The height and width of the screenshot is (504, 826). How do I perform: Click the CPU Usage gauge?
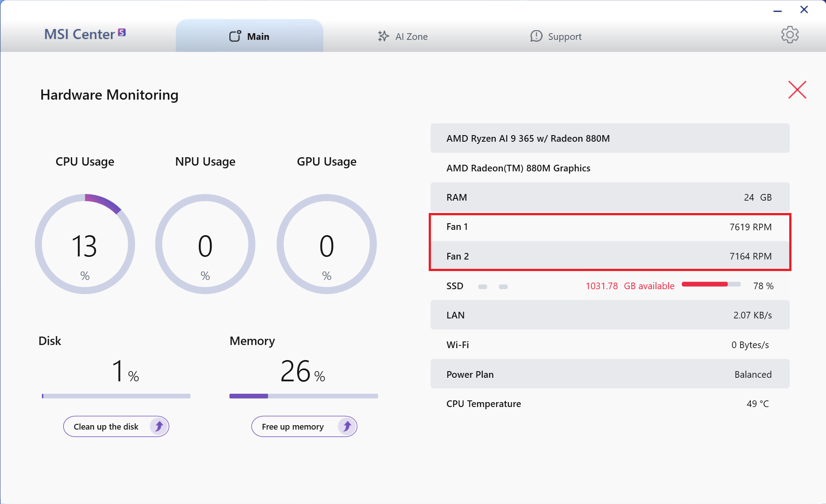point(85,244)
